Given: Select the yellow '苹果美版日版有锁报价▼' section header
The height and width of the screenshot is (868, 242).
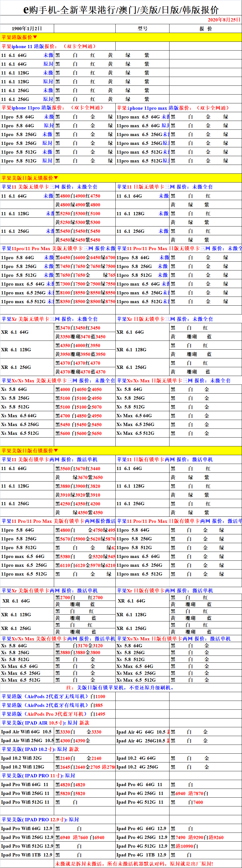Looking at the screenshot, I should click(121, 450).
